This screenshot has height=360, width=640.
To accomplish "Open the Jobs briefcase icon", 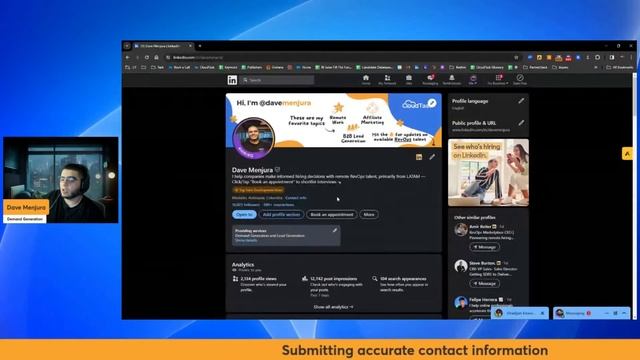I will [x=409, y=80].
